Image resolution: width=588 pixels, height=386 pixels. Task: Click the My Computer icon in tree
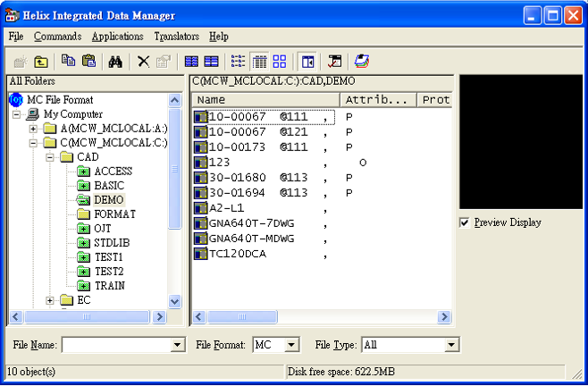33,114
